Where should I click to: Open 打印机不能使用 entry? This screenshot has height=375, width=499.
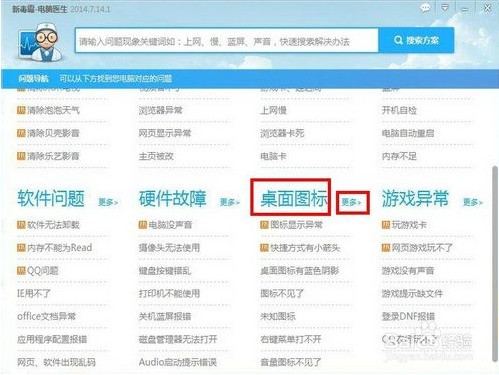pos(170,293)
